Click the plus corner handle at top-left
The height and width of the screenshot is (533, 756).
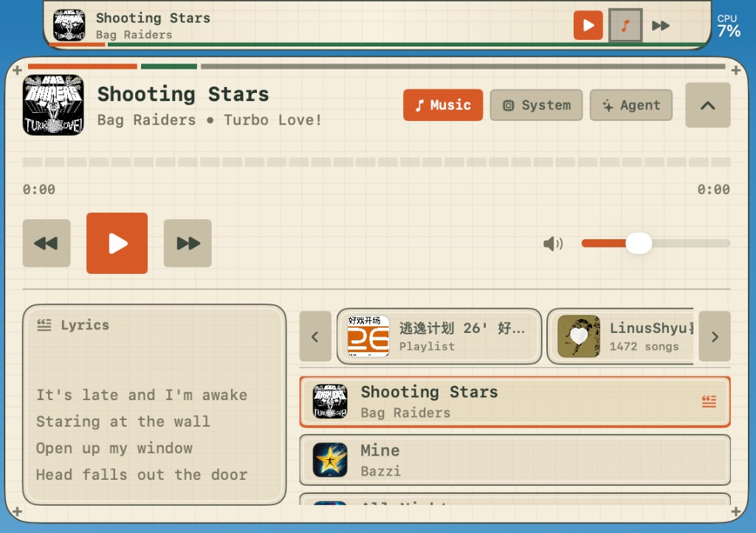point(18,70)
